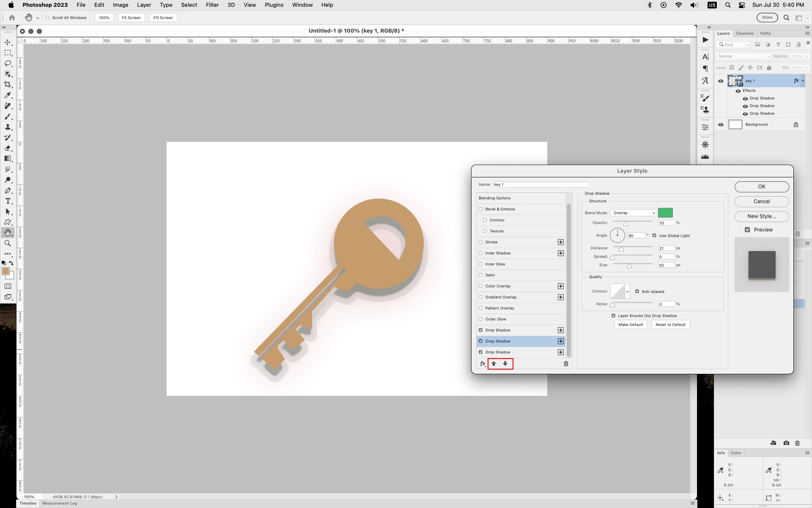The width and height of the screenshot is (812, 508).
Task: Click the Eyedropper tool
Action: click(x=8, y=95)
